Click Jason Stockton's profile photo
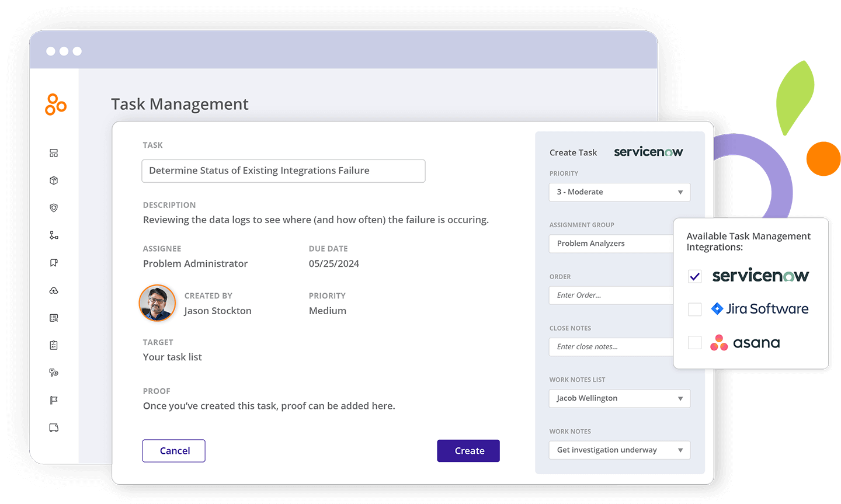Viewport: 841px width, 504px height. pos(157,303)
